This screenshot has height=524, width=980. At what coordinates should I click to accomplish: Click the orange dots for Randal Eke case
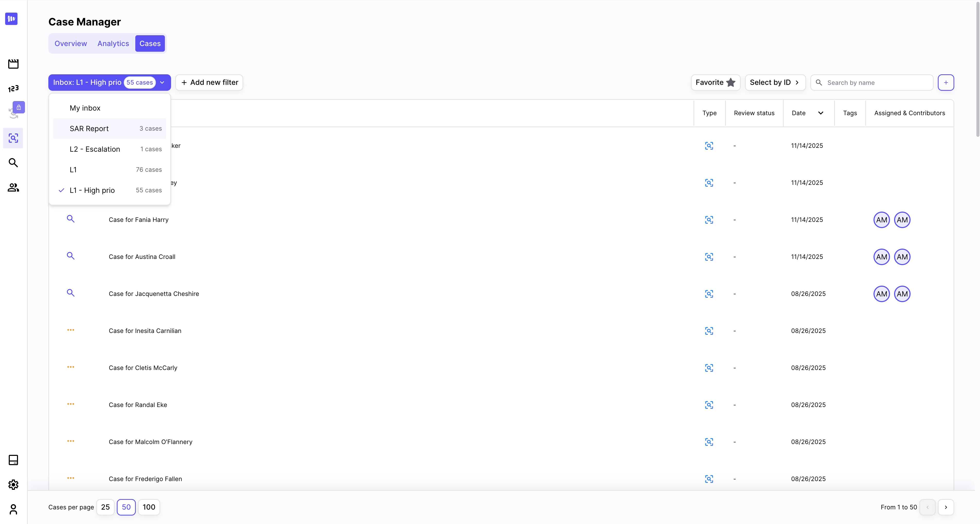(71, 404)
